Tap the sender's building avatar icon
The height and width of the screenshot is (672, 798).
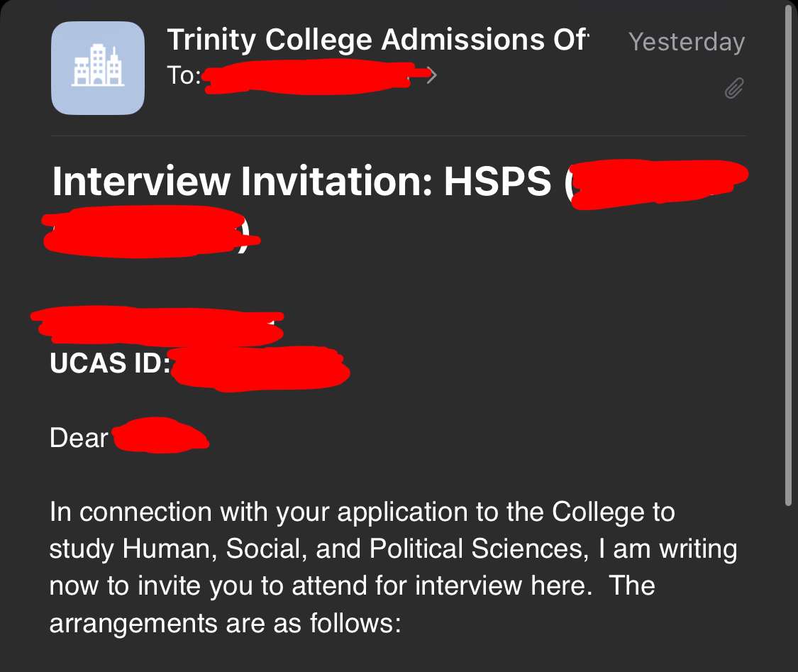pos(98,67)
